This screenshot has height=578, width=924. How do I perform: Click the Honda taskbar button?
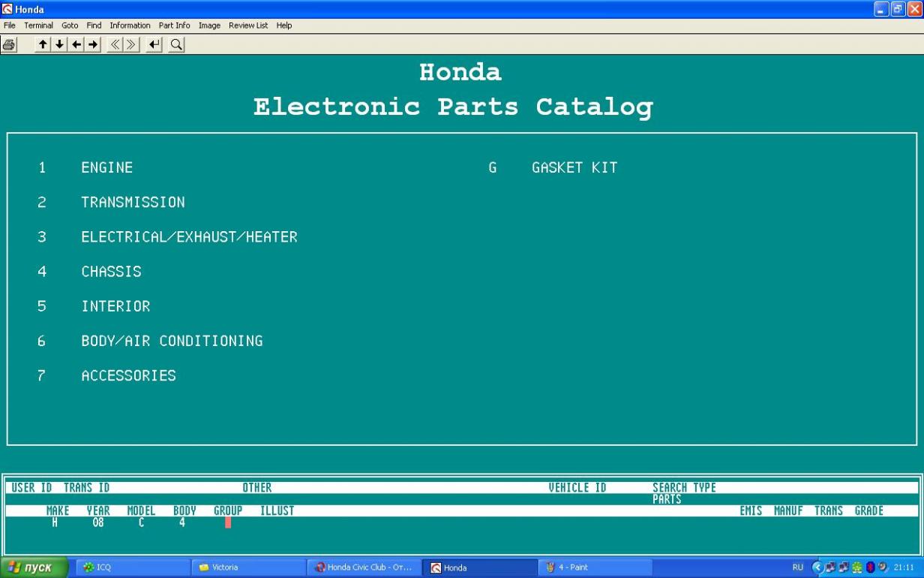[x=479, y=567]
